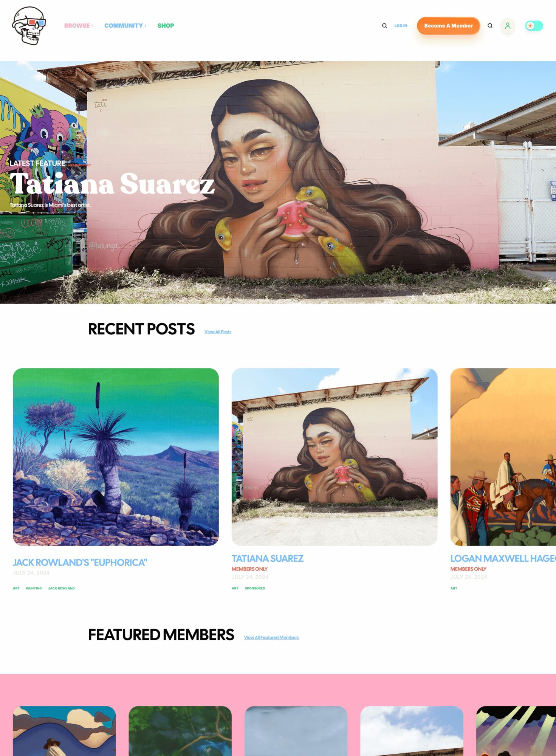Image resolution: width=556 pixels, height=756 pixels.
Task: Open the first featured member thumbnail
Action: [x=64, y=731]
